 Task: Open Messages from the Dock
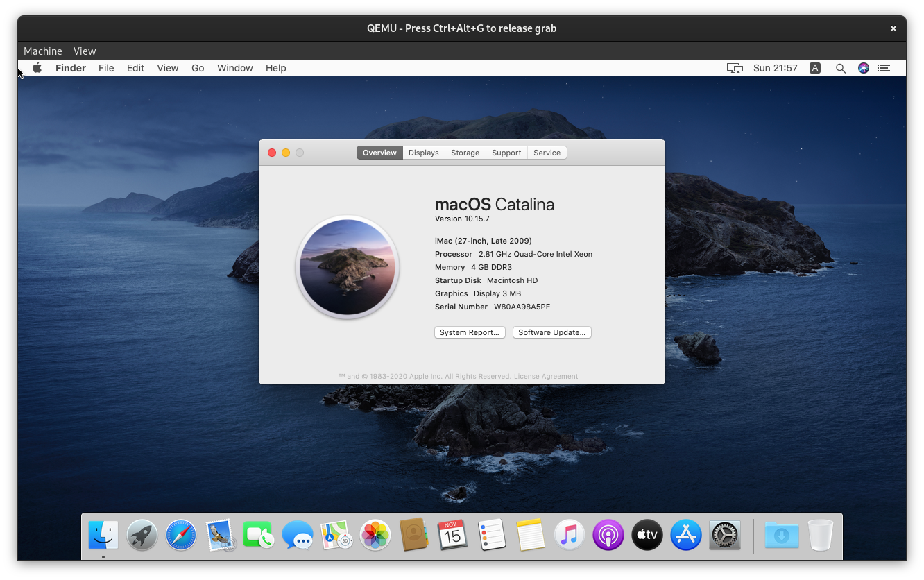pos(297,535)
